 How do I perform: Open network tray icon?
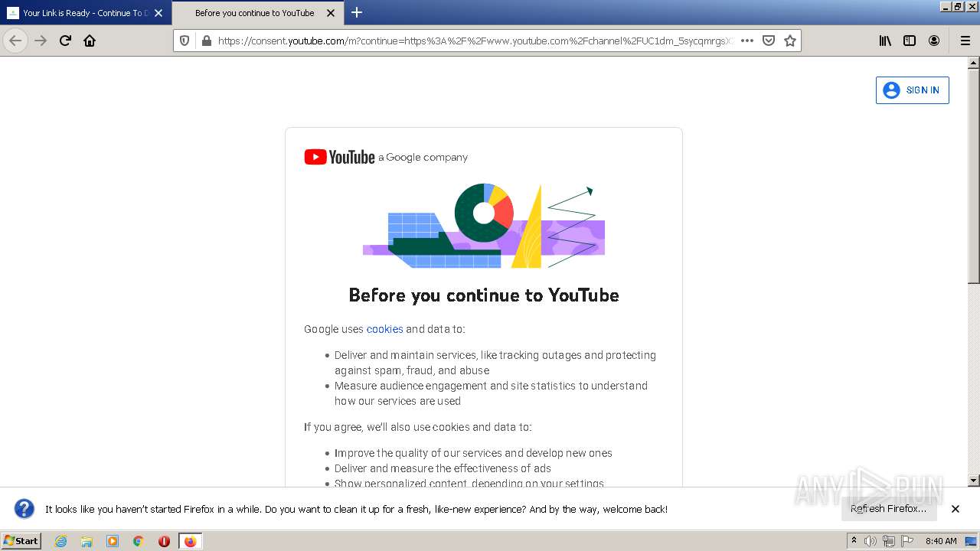coord(888,541)
